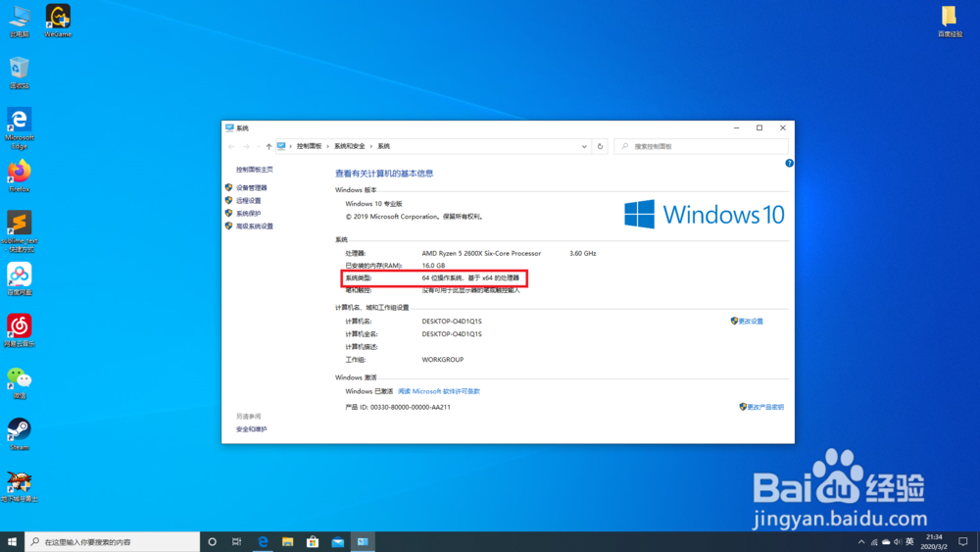Open the Action Center notifications icon

[x=963, y=541]
